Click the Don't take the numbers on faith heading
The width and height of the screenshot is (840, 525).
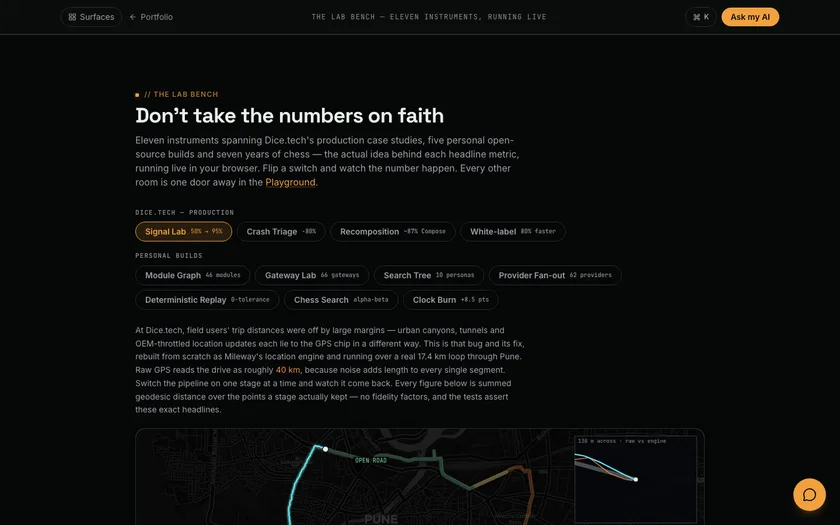click(289, 116)
